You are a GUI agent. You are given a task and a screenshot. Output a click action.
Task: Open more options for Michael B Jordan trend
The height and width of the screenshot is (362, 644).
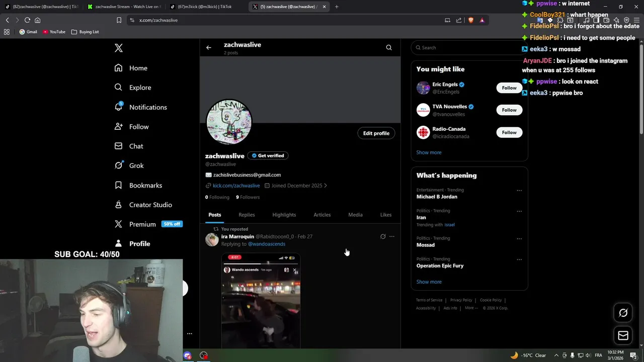point(519,191)
